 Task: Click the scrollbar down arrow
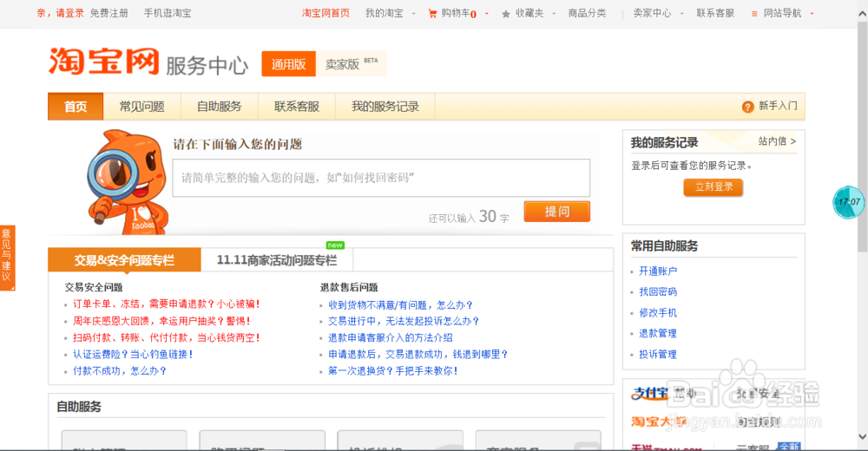(863, 436)
